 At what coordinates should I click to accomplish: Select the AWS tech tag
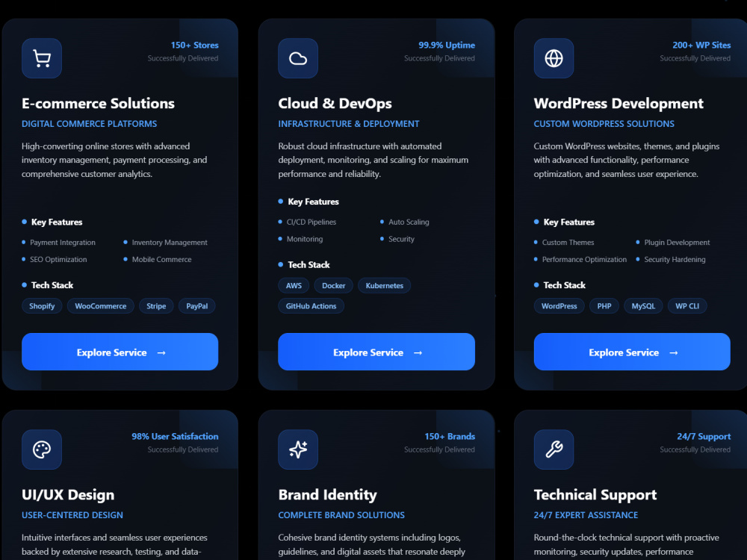coord(294,286)
